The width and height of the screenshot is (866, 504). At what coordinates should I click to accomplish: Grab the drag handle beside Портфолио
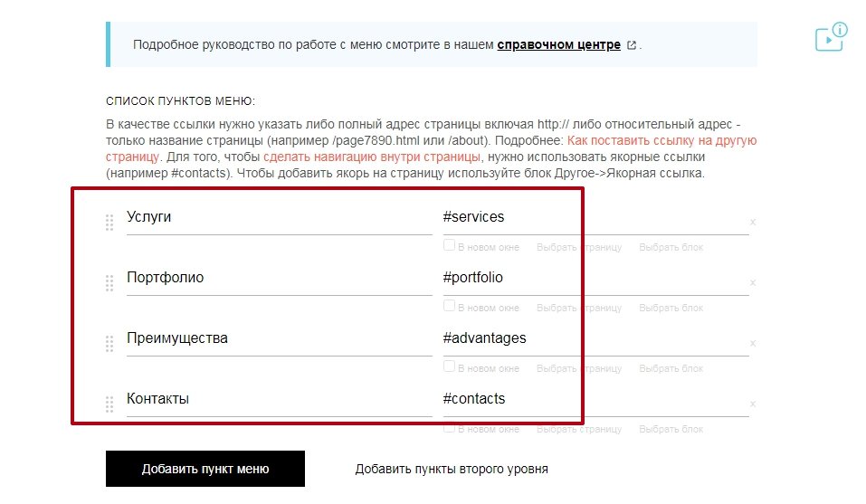click(109, 282)
